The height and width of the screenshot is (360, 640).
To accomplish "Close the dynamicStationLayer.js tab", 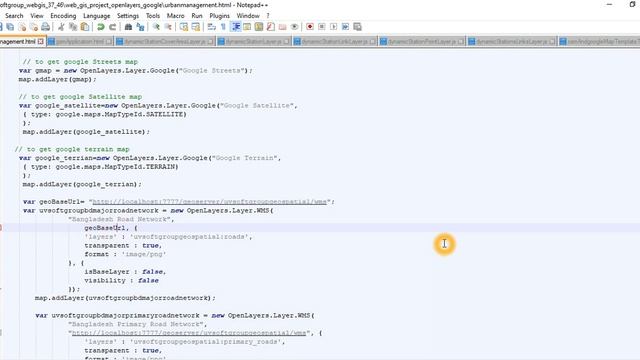I will [x=287, y=42].
